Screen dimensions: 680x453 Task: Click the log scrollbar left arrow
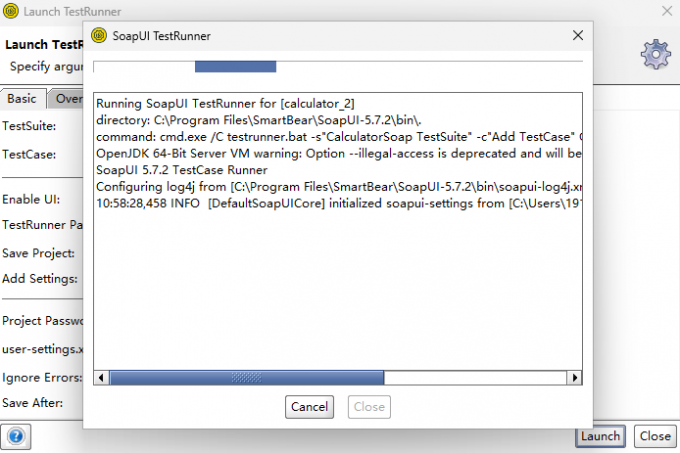coord(101,378)
